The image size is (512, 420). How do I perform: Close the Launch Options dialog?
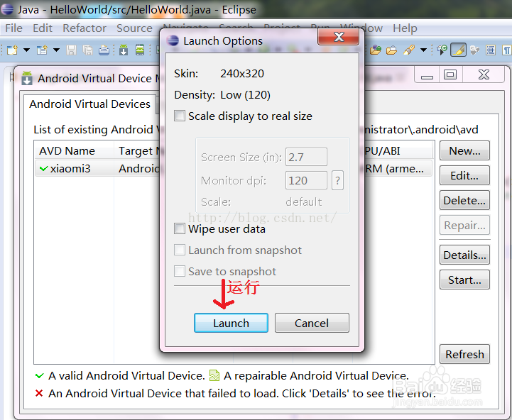(x=339, y=37)
